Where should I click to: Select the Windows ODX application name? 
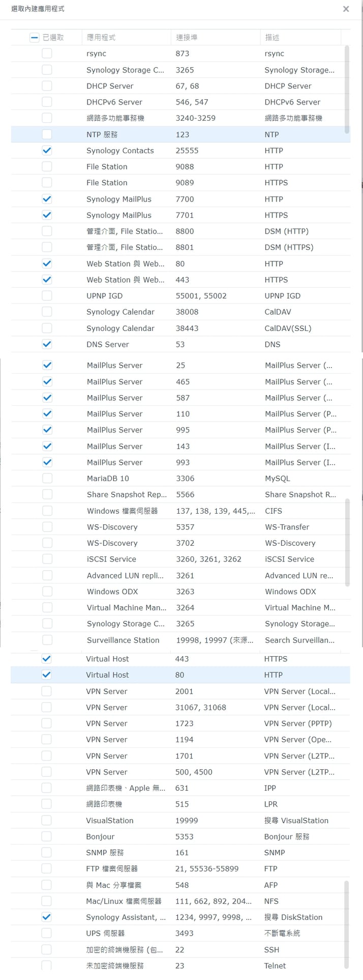[112, 592]
